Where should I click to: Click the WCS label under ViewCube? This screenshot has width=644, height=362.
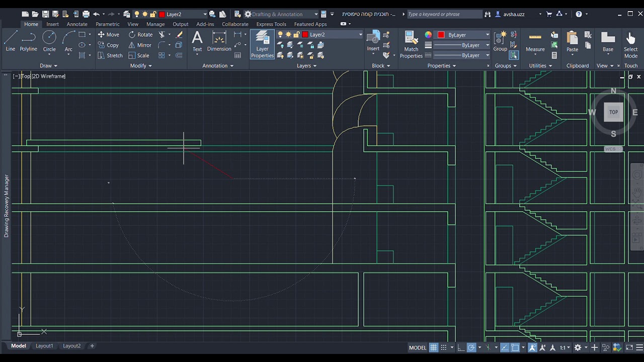(x=610, y=149)
